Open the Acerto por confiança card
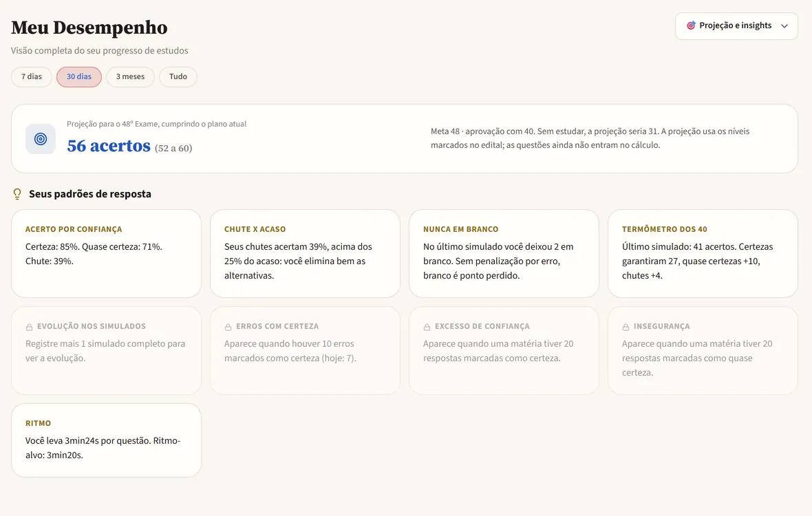812x516 pixels. point(106,254)
